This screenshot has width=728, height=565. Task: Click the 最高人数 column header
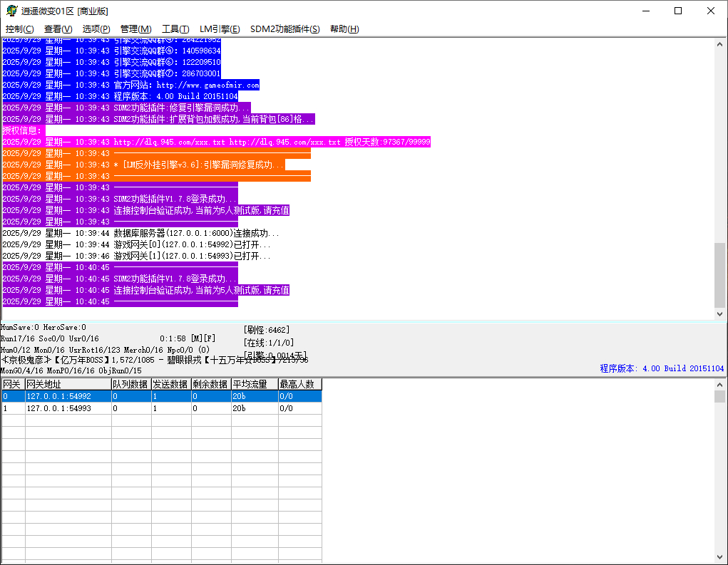pos(299,385)
